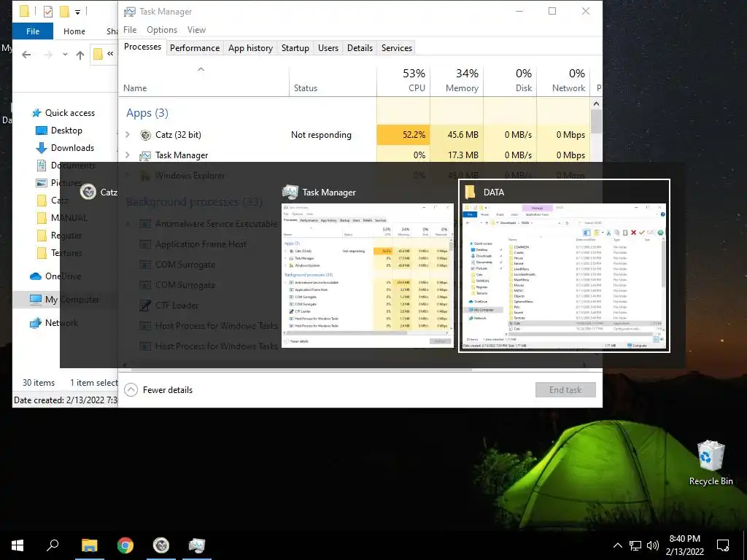Click the taskbar Search magnifier icon

click(53, 545)
